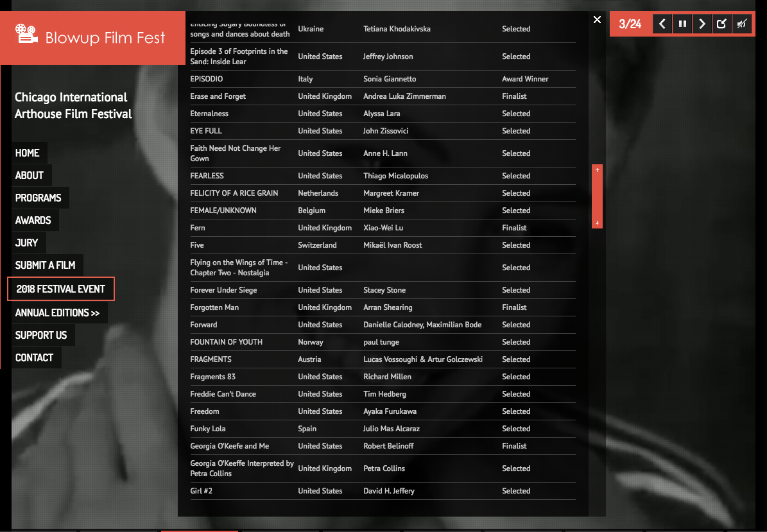This screenshot has width=767, height=532.
Task: Open the HOME menu item
Action: coord(28,153)
